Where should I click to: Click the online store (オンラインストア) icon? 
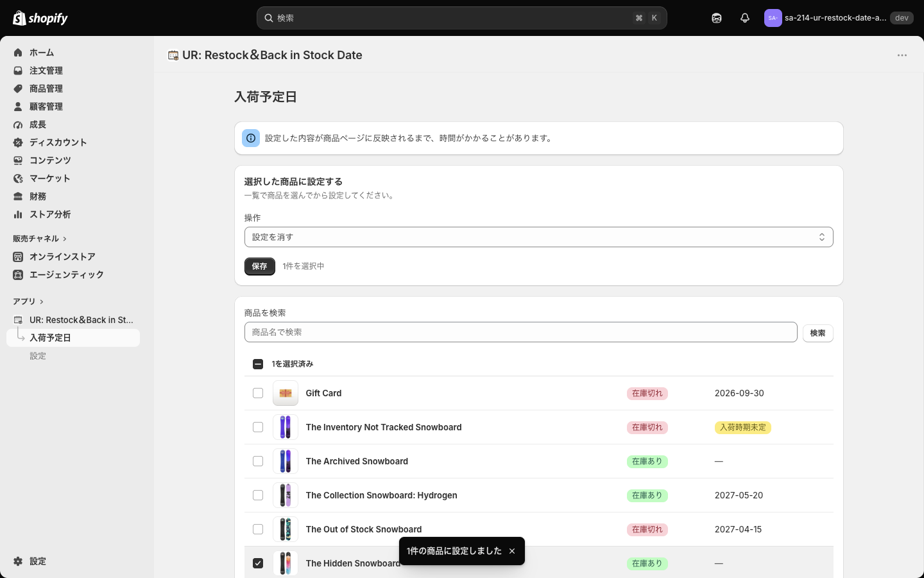click(18, 257)
